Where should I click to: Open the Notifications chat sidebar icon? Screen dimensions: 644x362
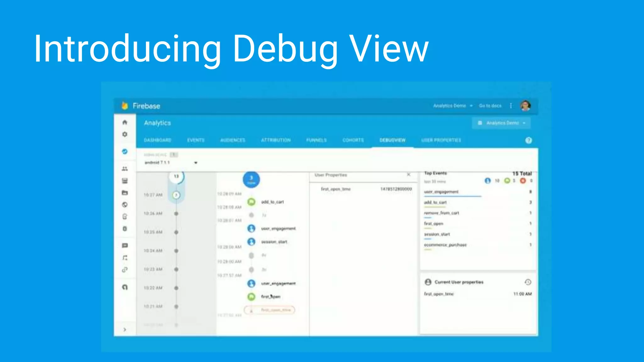pos(125,245)
